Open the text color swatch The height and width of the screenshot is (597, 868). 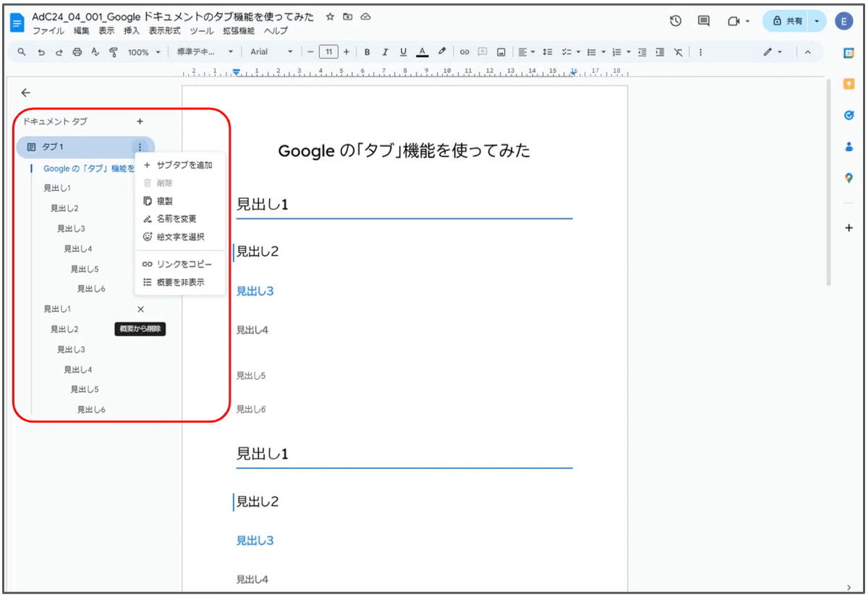point(422,51)
